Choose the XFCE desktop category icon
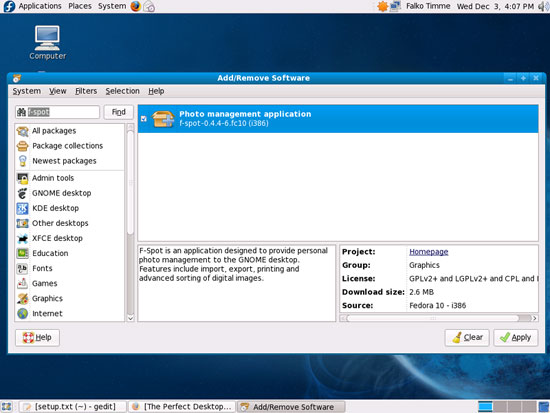 [x=22, y=238]
